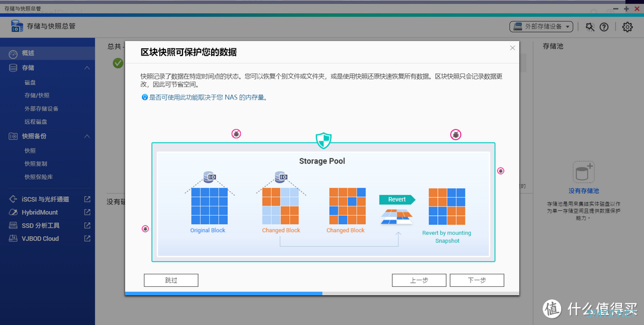Screen dimensions: 644x325
Task: Click the VJBOD Cloud external link icon
Action: [87, 239]
